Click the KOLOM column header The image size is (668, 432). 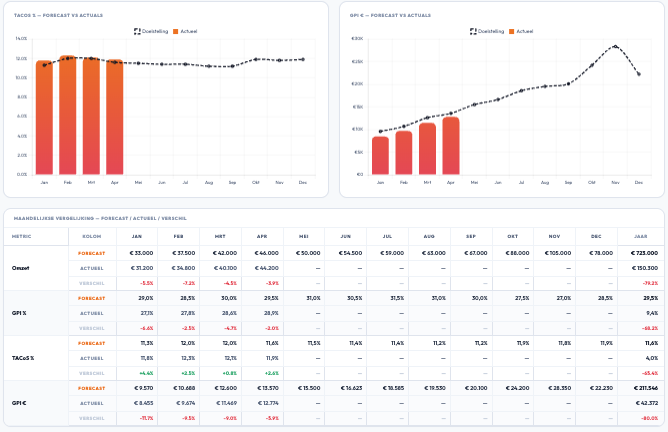point(91,235)
